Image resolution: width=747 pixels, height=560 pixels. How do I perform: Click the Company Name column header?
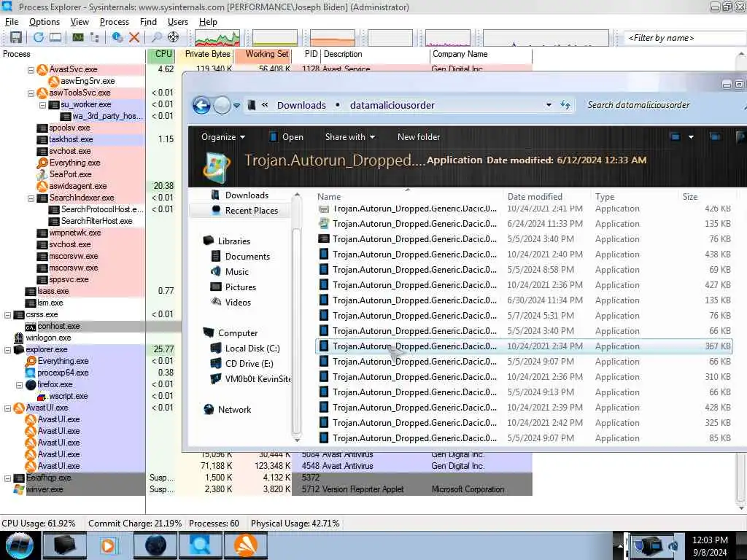pyautogui.click(x=480, y=54)
